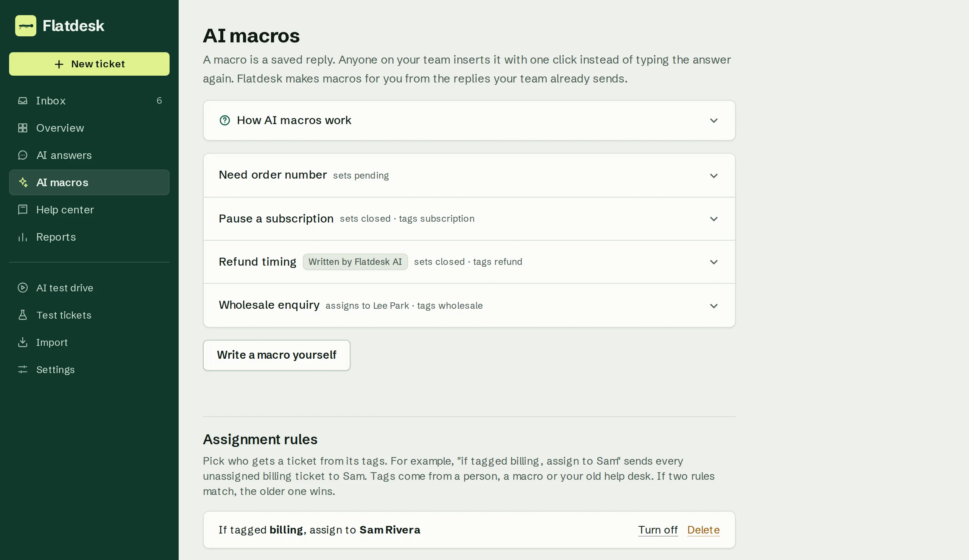Go to the Overview page
This screenshot has width=969, height=560.
click(89, 128)
